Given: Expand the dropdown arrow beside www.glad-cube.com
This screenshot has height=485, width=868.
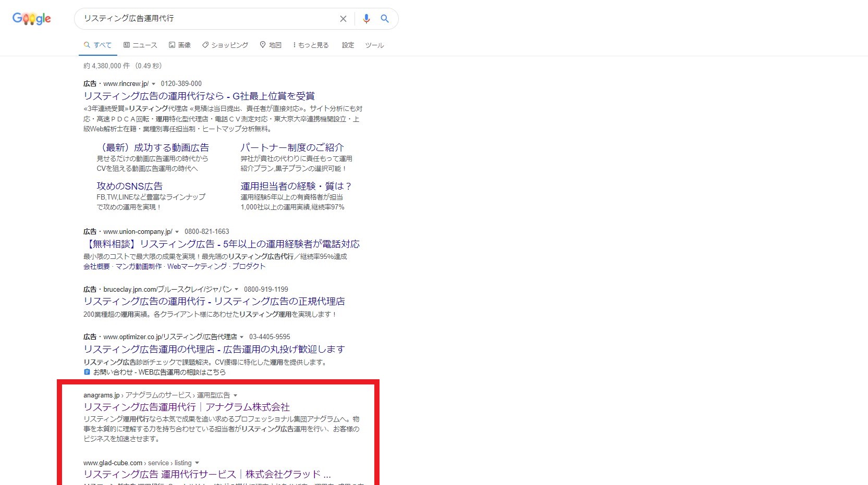Looking at the screenshot, I should coord(197,463).
